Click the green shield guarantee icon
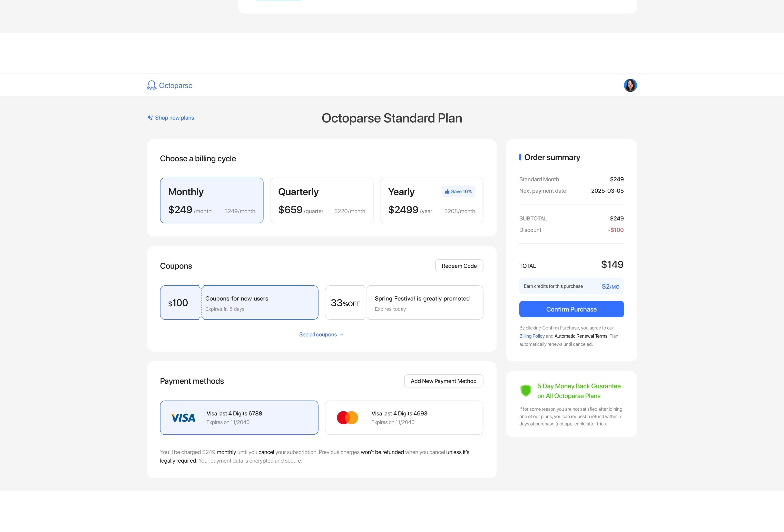Screen dimensions: 784x532 pyautogui.click(x=526, y=391)
